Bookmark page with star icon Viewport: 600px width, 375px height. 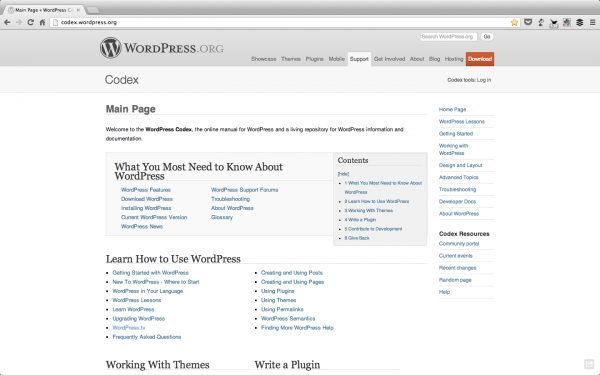tap(514, 23)
